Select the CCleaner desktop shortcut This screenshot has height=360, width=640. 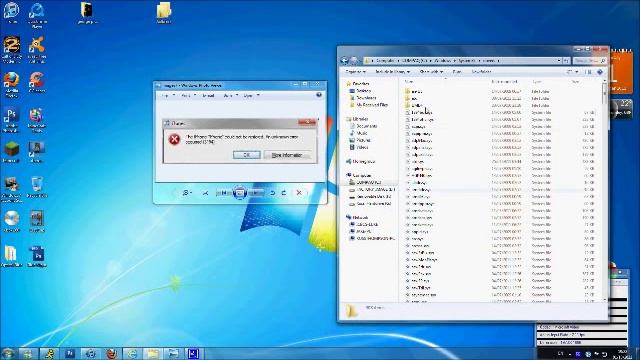pyautogui.click(x=37, y=82)
